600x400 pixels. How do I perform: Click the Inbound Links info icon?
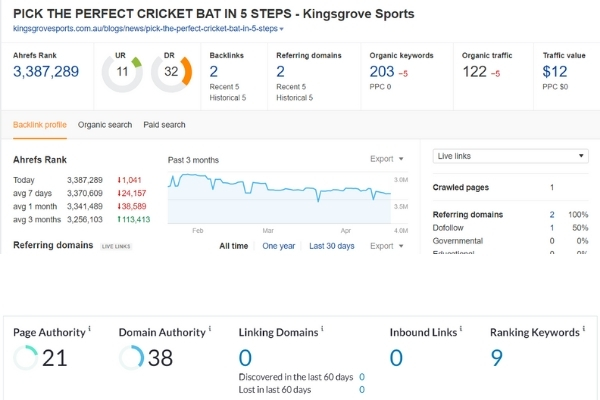[x=461, y=328]
